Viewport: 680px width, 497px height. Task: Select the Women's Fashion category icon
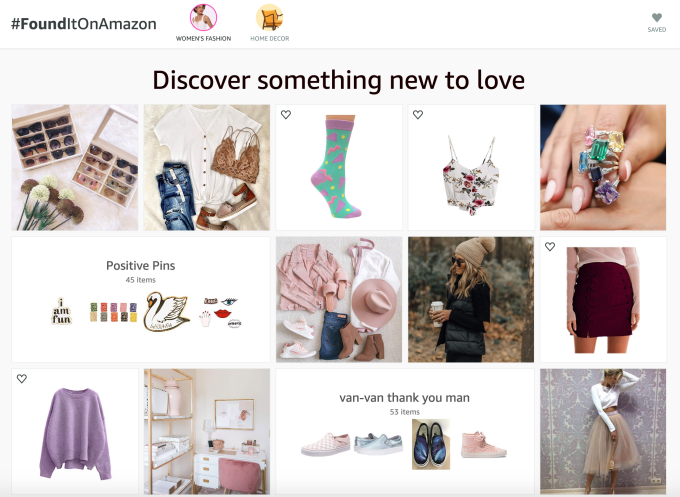[x=203, y=17]
